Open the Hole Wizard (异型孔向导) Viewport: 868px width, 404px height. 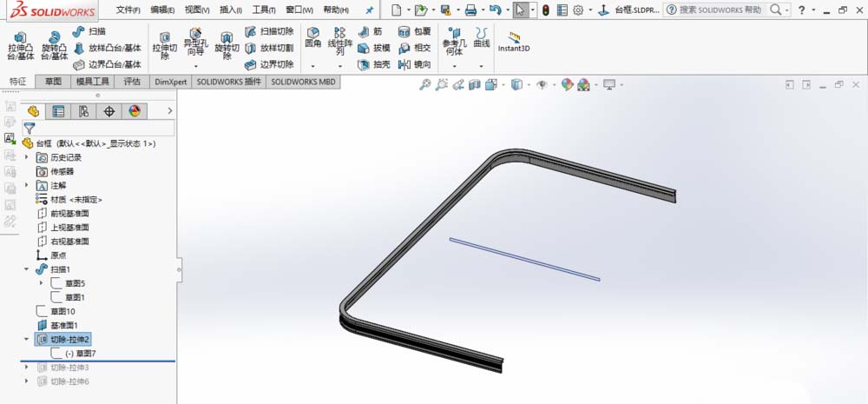[194, 41]
